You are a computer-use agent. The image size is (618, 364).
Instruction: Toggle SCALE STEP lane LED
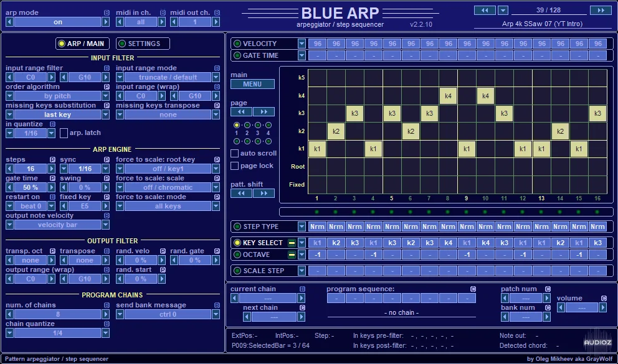coord(237,271)
